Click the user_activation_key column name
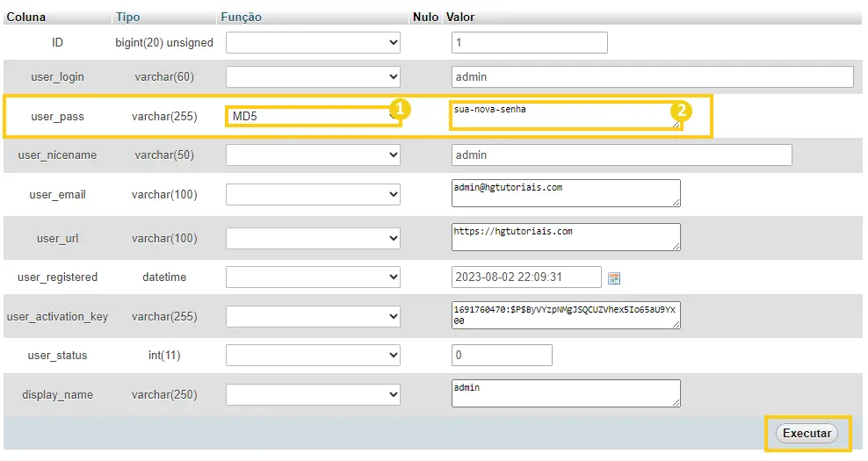 click(58, 317)
